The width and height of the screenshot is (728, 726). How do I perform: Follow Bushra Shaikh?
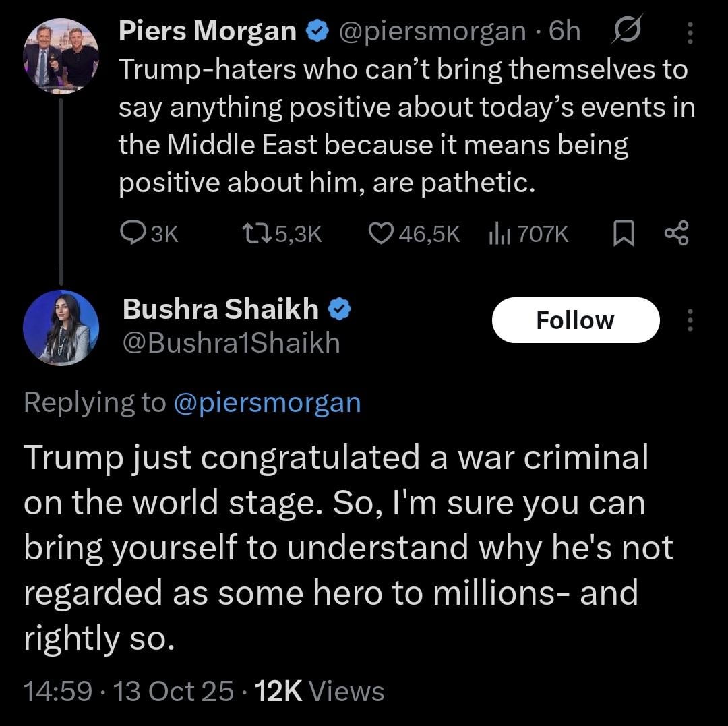tap(575, 320)
